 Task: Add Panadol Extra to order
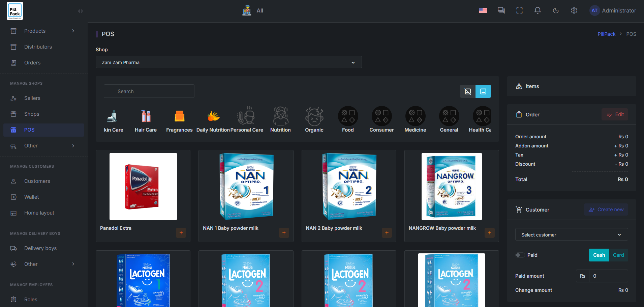tap(181, 233)
